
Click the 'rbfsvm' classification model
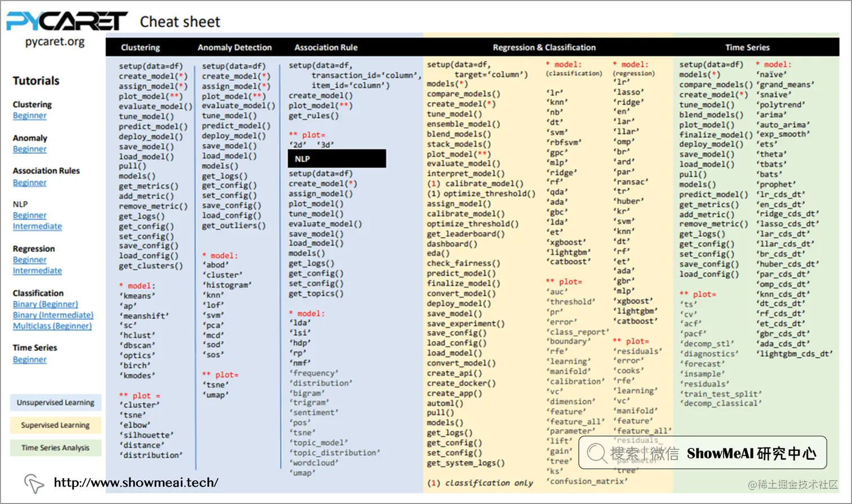tap(564, 142)
